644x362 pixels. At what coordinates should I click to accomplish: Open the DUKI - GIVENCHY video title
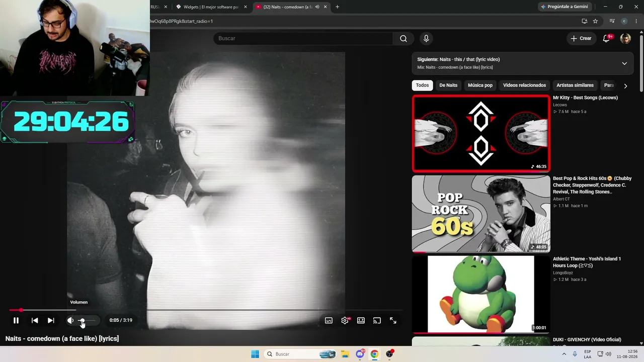pos(587,339)
